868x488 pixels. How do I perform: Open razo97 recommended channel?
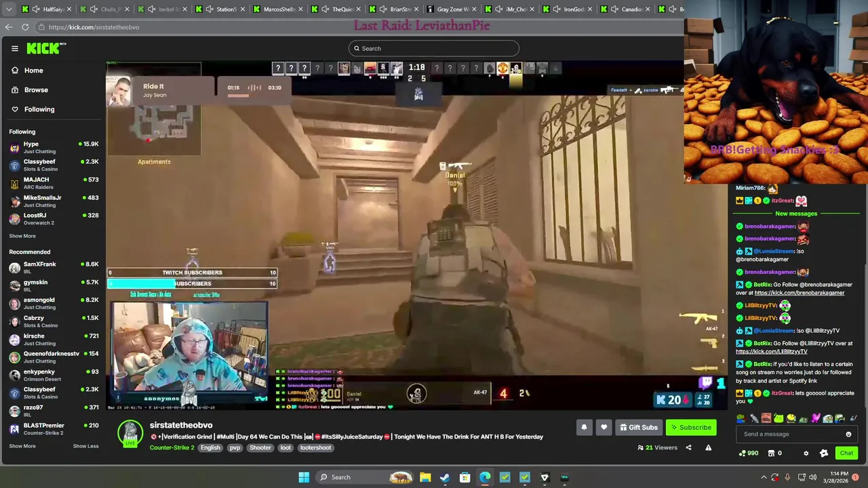click(54, 411)
